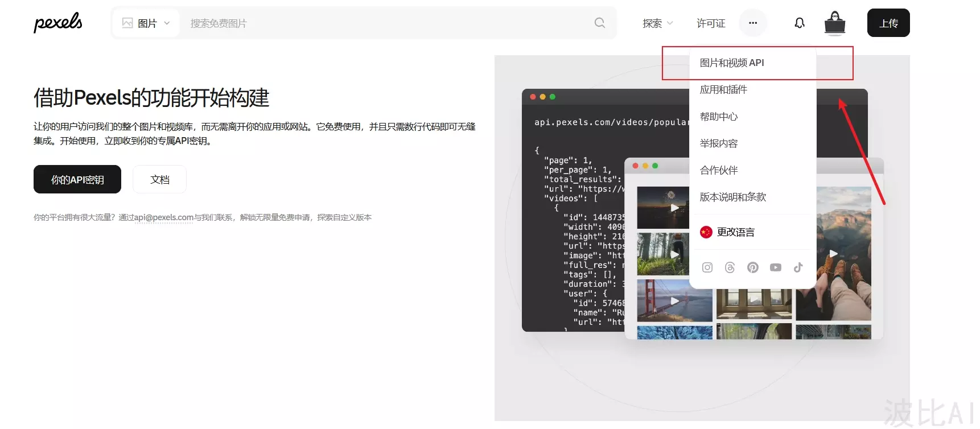Screen dimensions: 980x429
Task: Open the 图片 media type dropdown
Action: (x=146, y=23)
